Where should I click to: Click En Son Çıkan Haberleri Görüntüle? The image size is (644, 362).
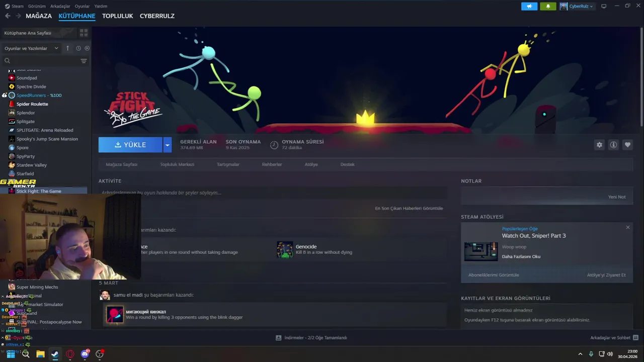(409, 208)
